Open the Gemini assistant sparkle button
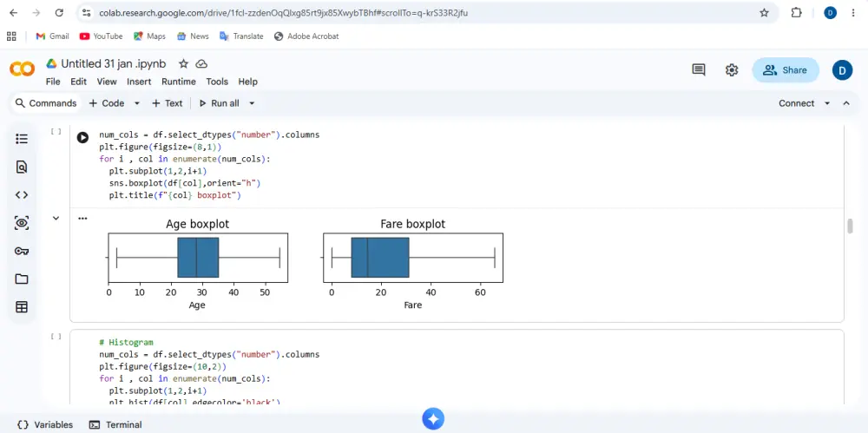The width and height of the screenshot is (868, 433). click(433, 419)
